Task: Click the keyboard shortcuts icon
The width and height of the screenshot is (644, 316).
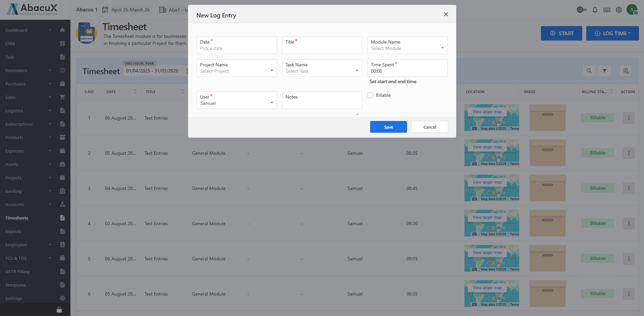Action: [606, 10]
